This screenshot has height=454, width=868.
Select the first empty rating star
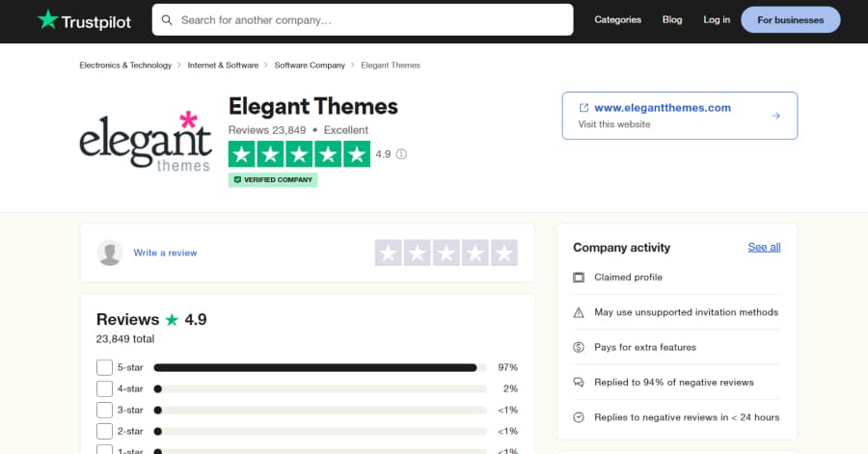[388, 253]
